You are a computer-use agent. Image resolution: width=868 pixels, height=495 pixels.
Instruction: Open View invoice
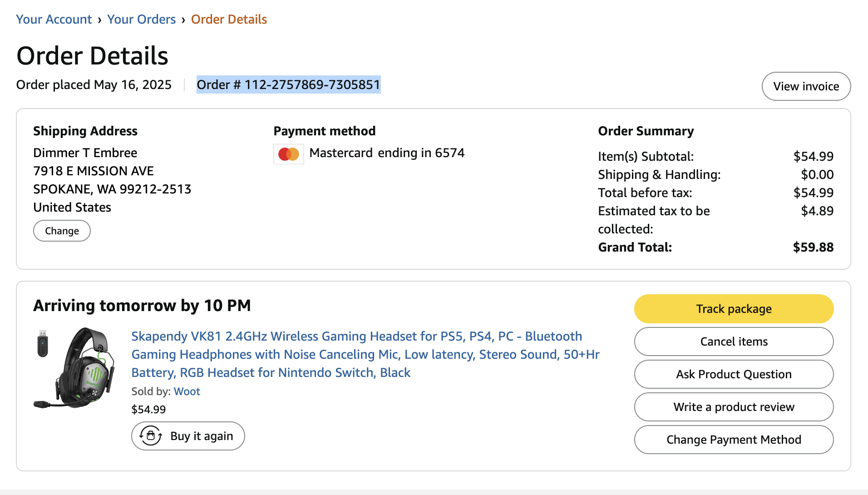click(806, 86)
